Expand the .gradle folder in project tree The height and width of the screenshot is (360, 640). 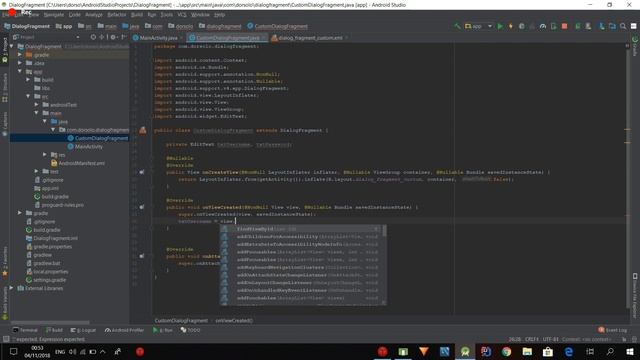(x=20, y=55)
